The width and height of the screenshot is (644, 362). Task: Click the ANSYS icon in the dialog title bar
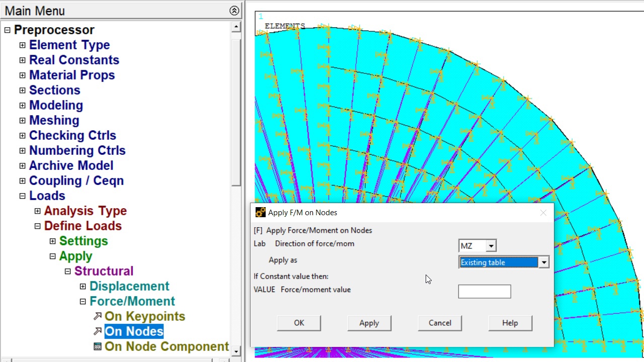pyautogui.click(x=260, y=213)
